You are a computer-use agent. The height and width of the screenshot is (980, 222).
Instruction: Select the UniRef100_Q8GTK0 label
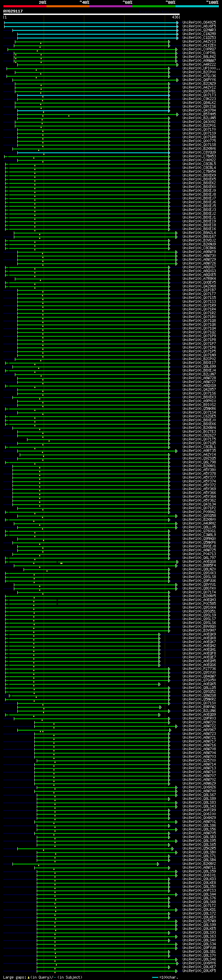[x=199, y=588]
